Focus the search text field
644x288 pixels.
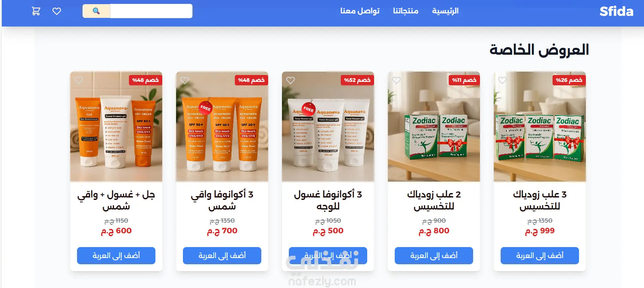151,11
